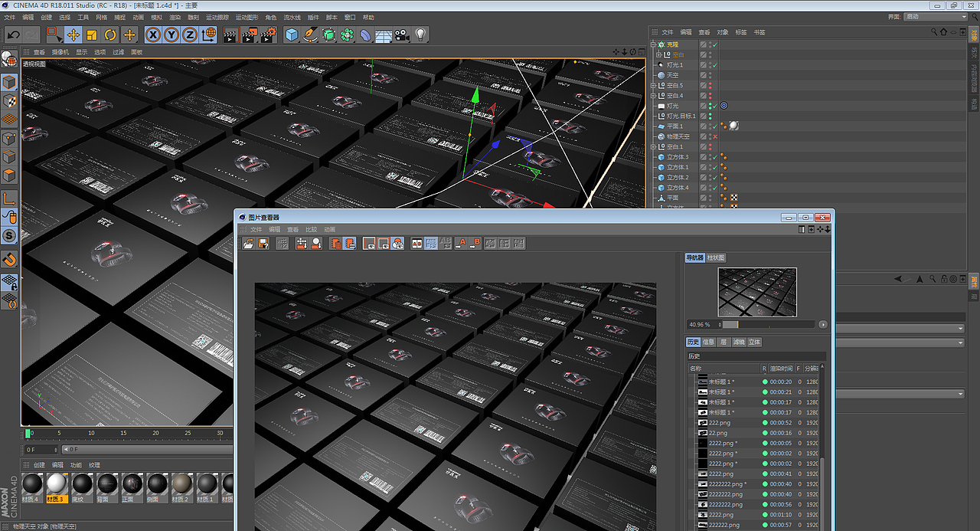980x531 pixels.
Task: Switch to 立体 tab in Picture Viewer
Action: pyautogui.click(x=754, y=343)
